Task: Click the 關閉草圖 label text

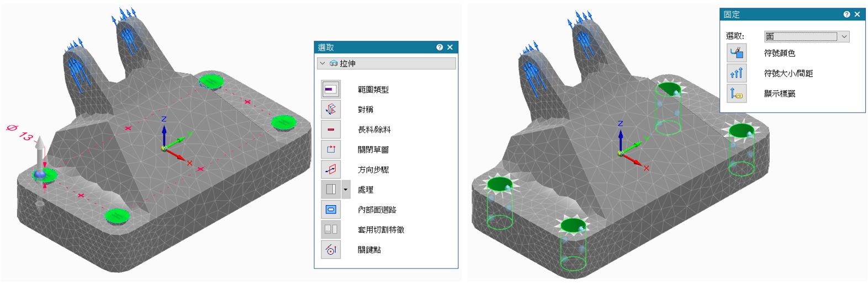Action: tap(373, 149)
